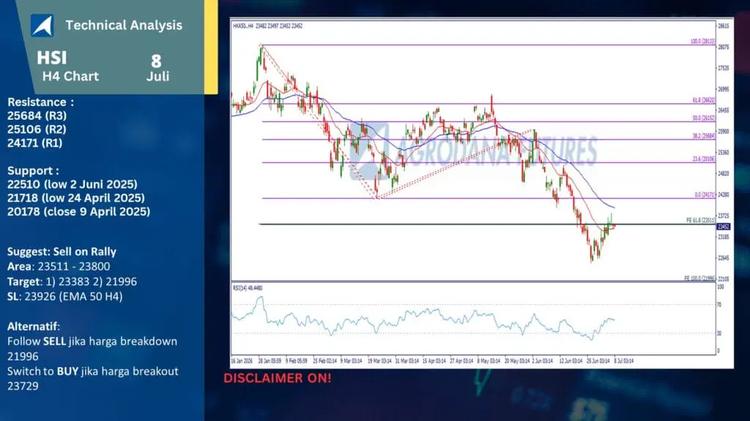The width and height of the screenshot is (750, 421).
Task: Click the 100.0 Fibonacci level label
Action: 703,42
